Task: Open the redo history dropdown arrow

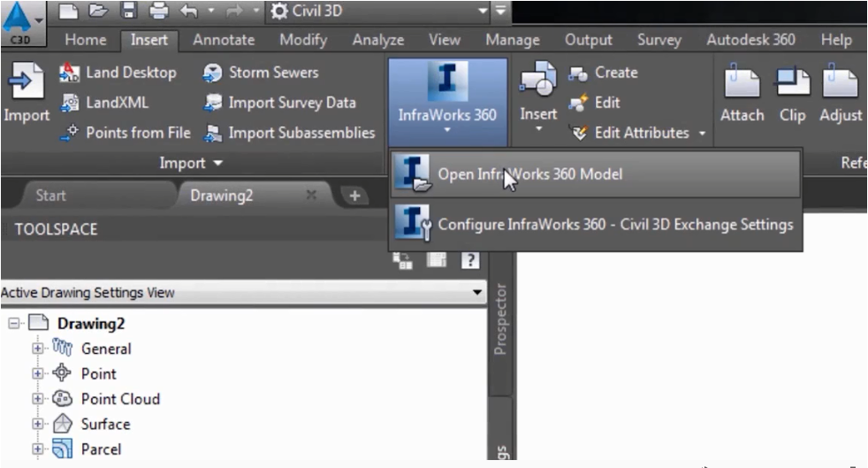Action: 255,11
